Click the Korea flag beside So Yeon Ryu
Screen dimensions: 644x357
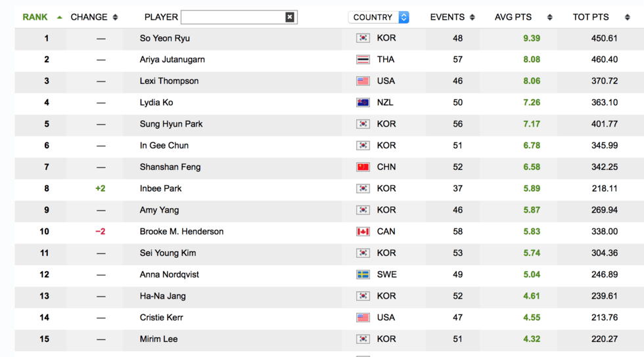(x=363, y=38)
